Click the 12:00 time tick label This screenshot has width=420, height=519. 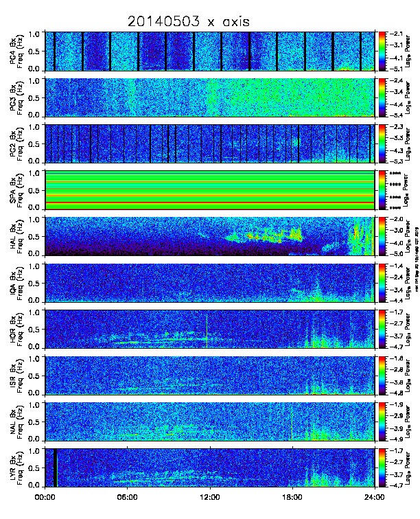[x=210, y=497]
